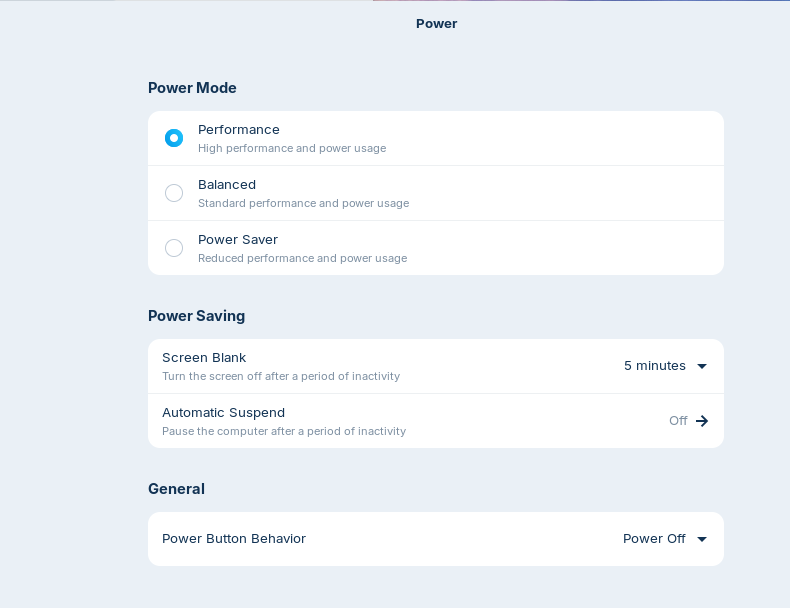Click the "Power" window title
Image resolution: width=790 pixels, height=608 pixels.
pos(437,23)
